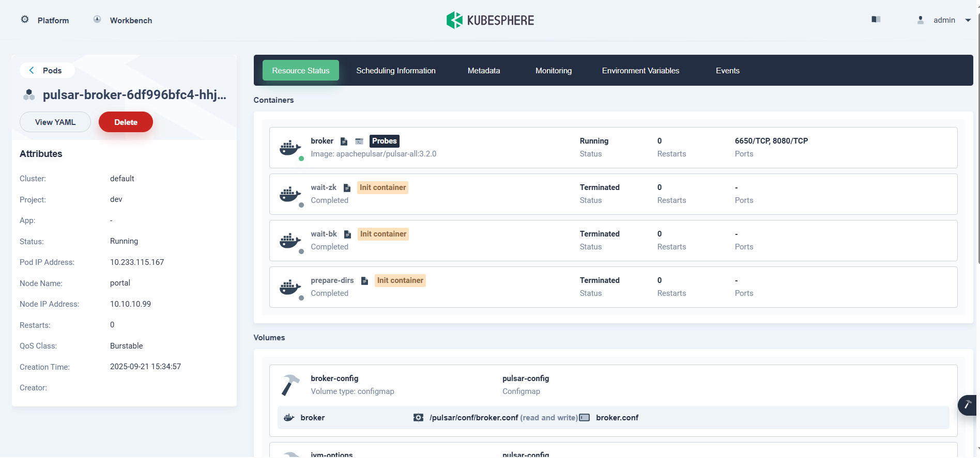Click the docker icon of wait-zk container
The width and height of the screenshot is (980, 458).
pyautogui.click(x=290, y=194)
